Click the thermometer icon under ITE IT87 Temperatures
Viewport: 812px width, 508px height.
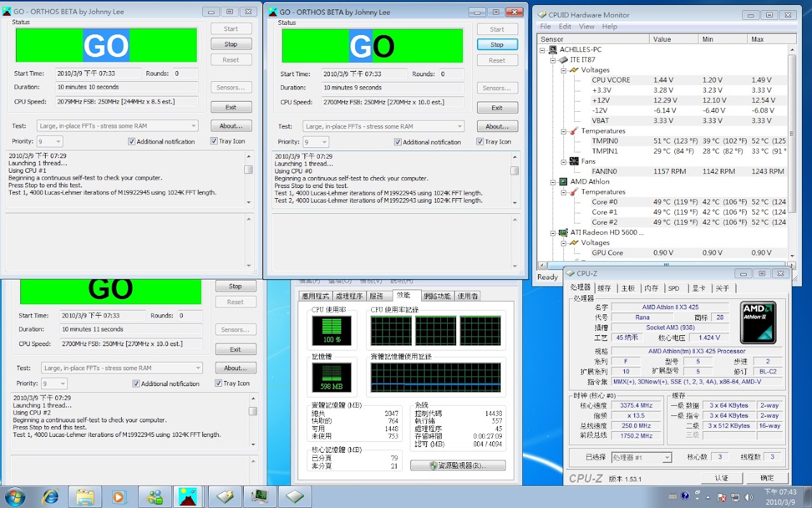click(573, 131)
